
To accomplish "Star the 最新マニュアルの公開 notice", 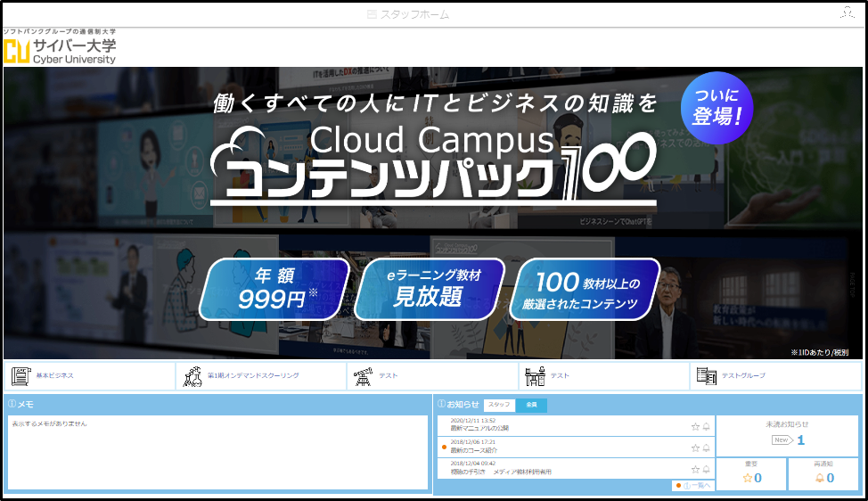I will point(695,426).
